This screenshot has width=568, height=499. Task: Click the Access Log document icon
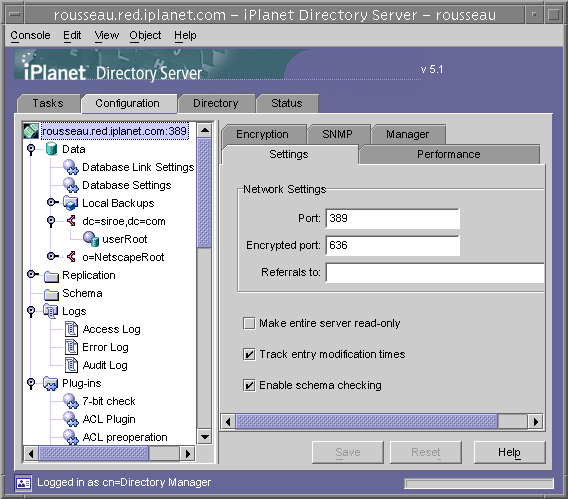71,329
